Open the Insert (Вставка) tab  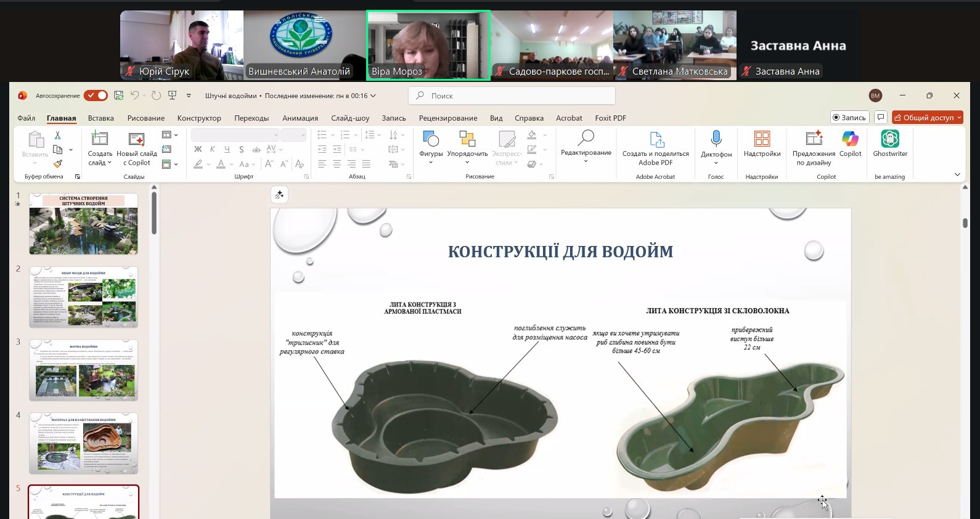point(100,118)
